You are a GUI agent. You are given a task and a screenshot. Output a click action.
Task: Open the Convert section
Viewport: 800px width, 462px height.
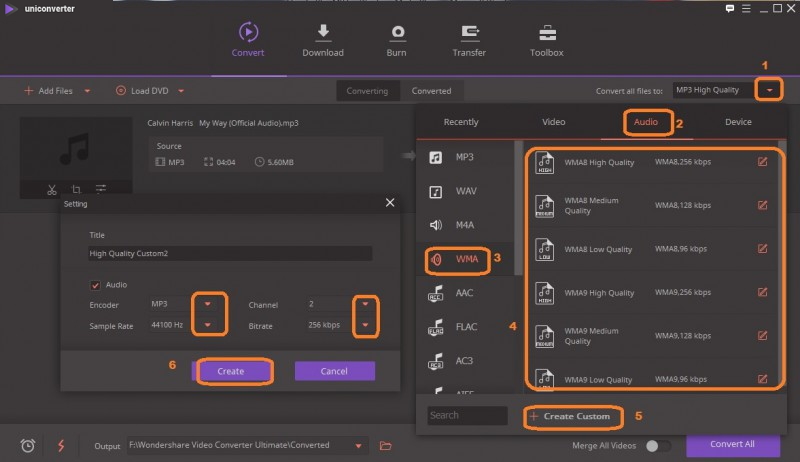(x=248, y=40)
